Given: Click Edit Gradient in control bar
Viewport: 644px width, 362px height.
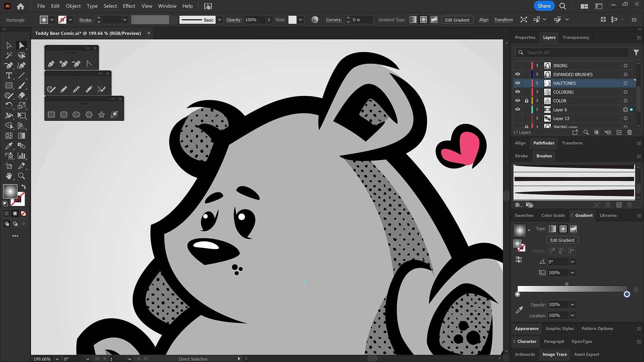Looking at the screenshot, I should click(457, 20).
